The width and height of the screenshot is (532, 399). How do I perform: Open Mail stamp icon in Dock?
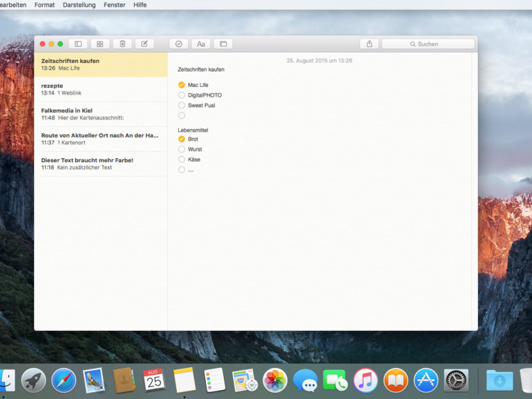coord(94,380)
